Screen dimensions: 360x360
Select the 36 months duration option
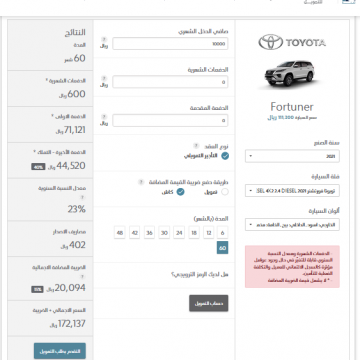(x=149, y=233)
